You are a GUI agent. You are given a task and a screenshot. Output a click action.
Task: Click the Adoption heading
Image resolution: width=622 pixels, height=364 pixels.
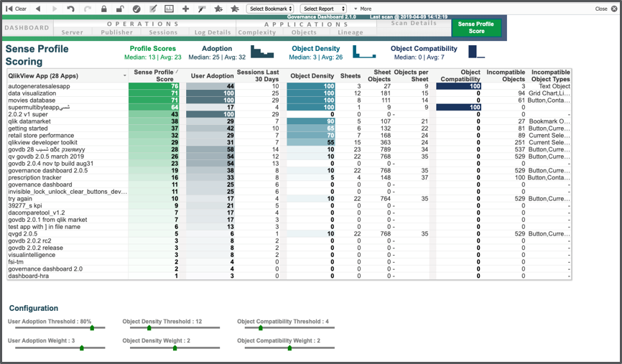[x=217, y=48]
